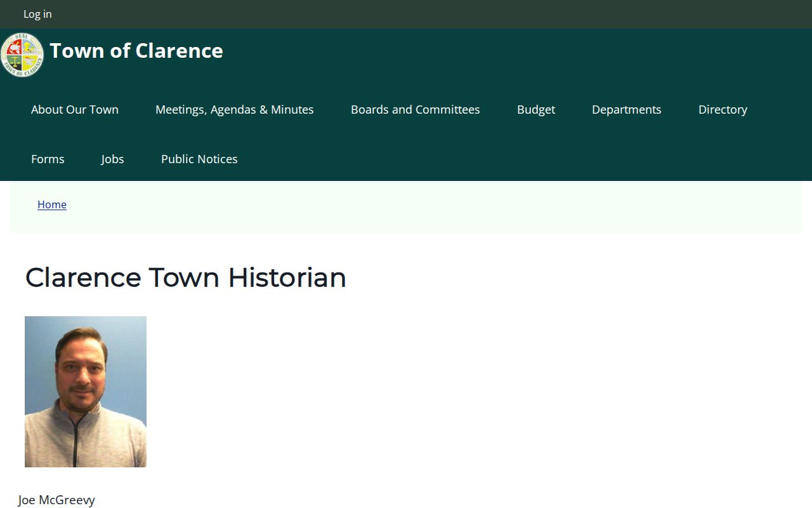812x508 pixels.
Task: Click the Home breadcrumb link
Action: (x=52, y=204)
